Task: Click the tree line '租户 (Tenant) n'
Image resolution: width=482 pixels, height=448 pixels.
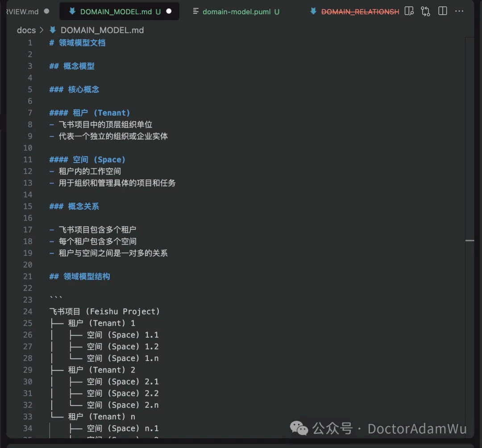Action: tap(101, 416)
